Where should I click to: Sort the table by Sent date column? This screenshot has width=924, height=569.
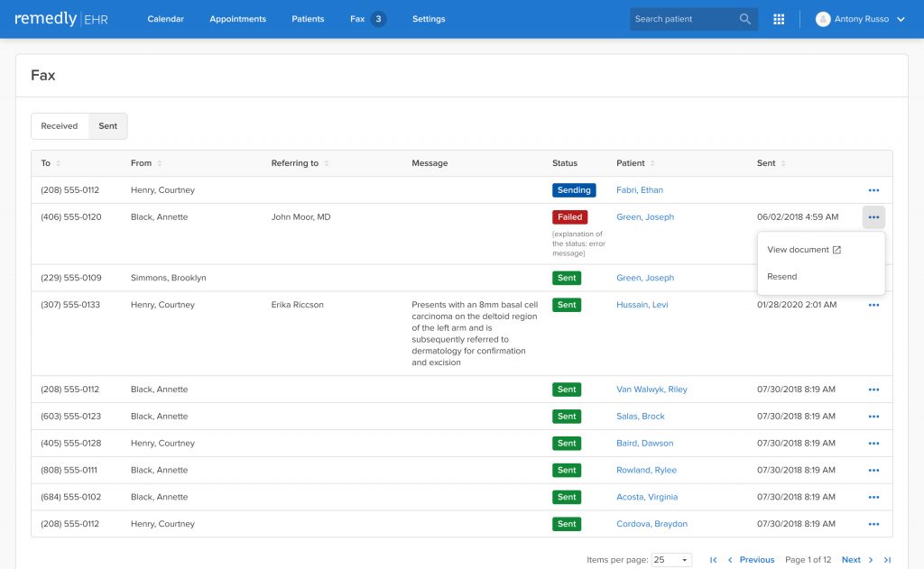click(783, 163)
